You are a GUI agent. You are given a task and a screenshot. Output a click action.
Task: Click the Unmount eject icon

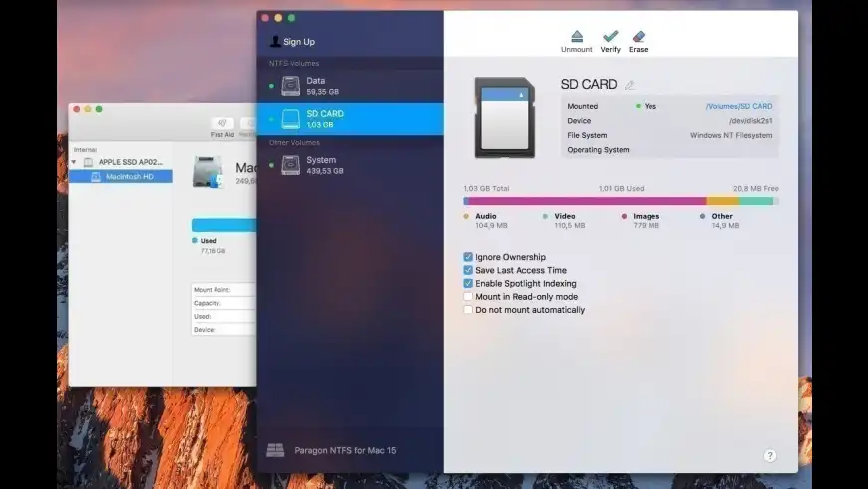click(x=577, y=37)
